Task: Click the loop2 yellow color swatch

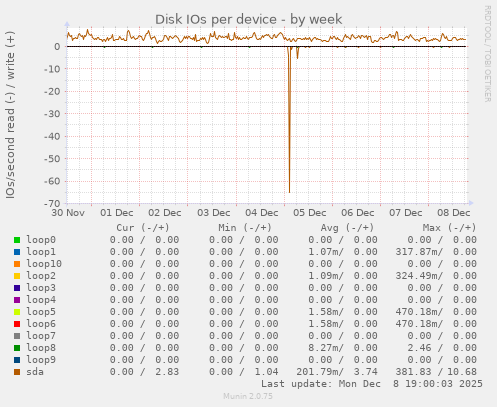Action: (17, 276)
